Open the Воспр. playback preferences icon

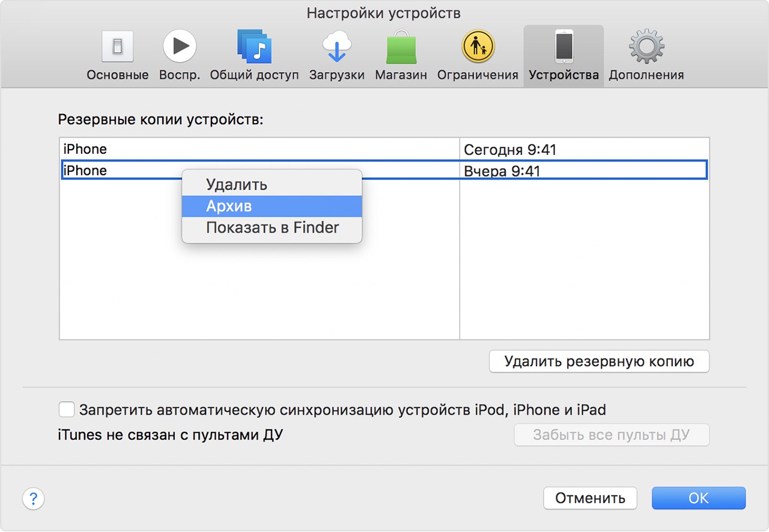(180, 46)
